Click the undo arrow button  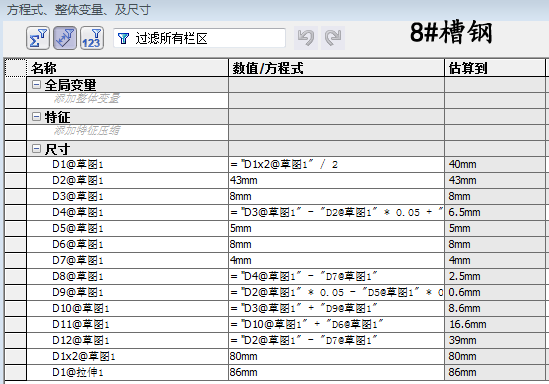[x=306, y=38]
